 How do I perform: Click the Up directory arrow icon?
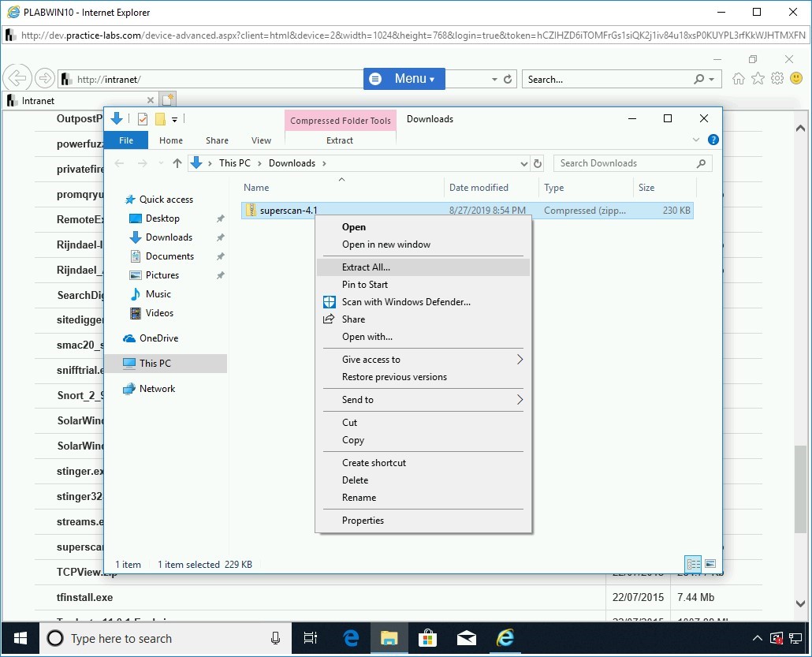177,163
